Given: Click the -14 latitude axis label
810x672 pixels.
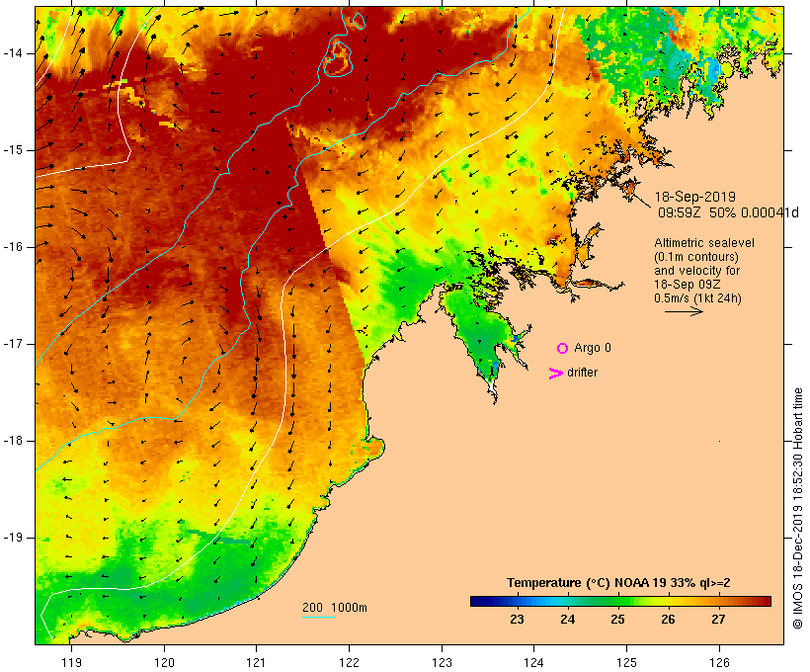Looking at the screenshot, I should (13, 53).
